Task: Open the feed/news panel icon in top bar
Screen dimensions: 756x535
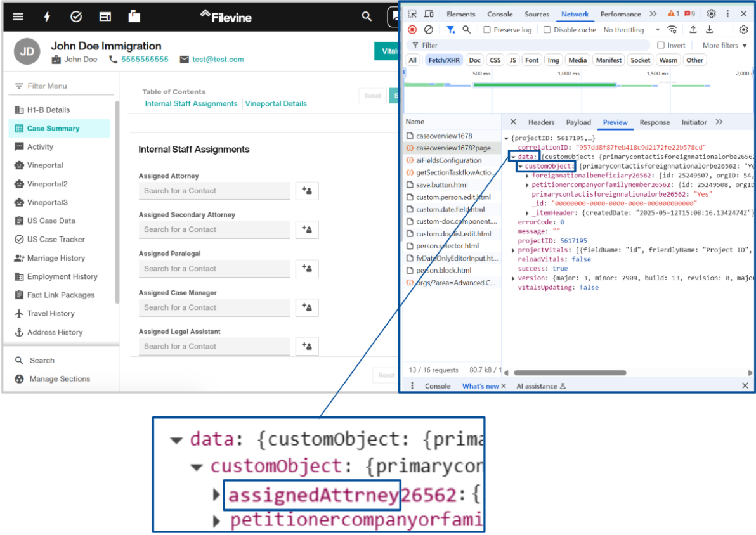Action: pyautogui.click(x=105, y=17)
